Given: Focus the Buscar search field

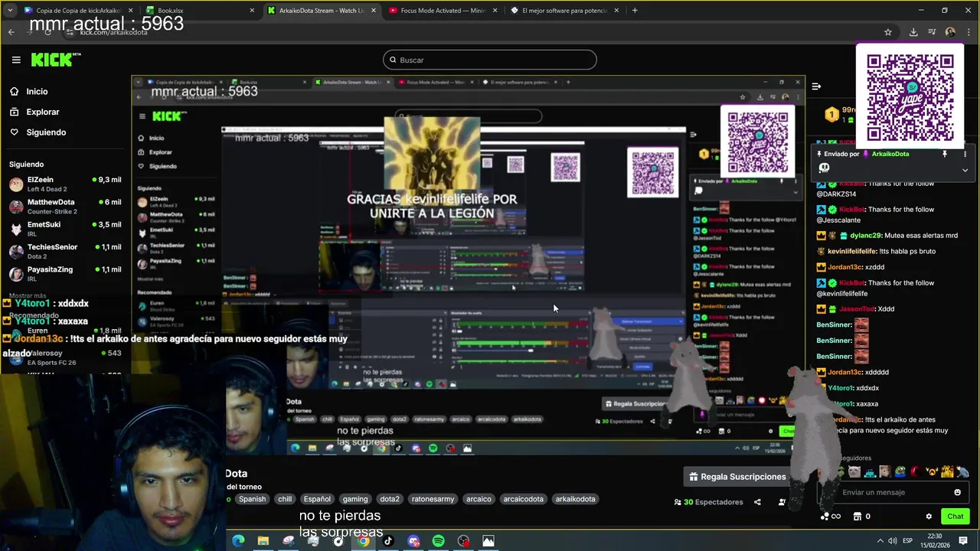Looking at the screenshot, I should point(490,60).
